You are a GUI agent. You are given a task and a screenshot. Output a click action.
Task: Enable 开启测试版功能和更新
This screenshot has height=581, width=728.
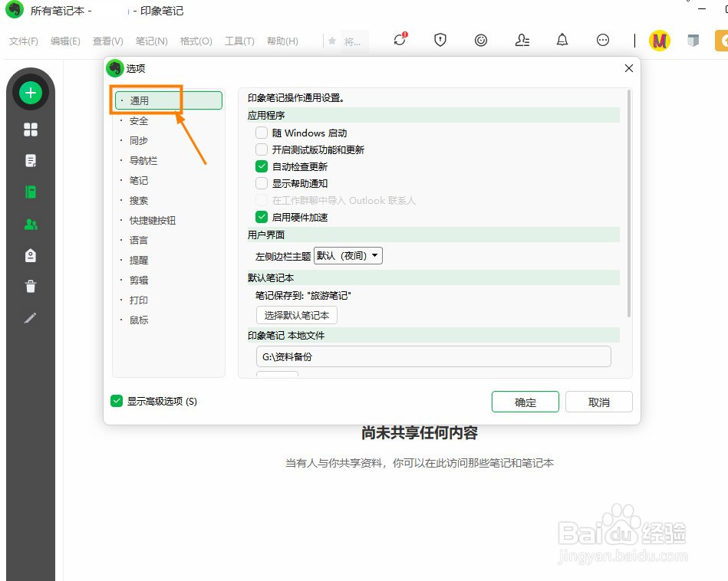click(261, 149)
